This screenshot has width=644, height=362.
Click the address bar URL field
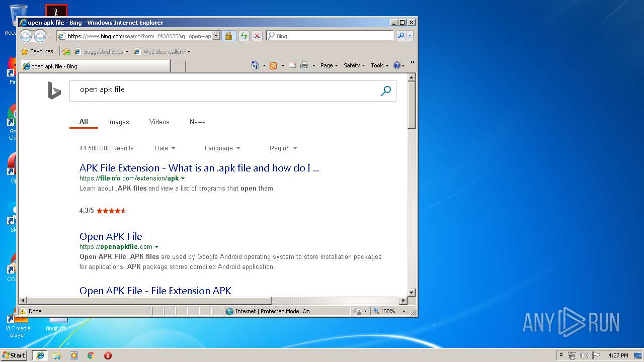click(134, 36)
